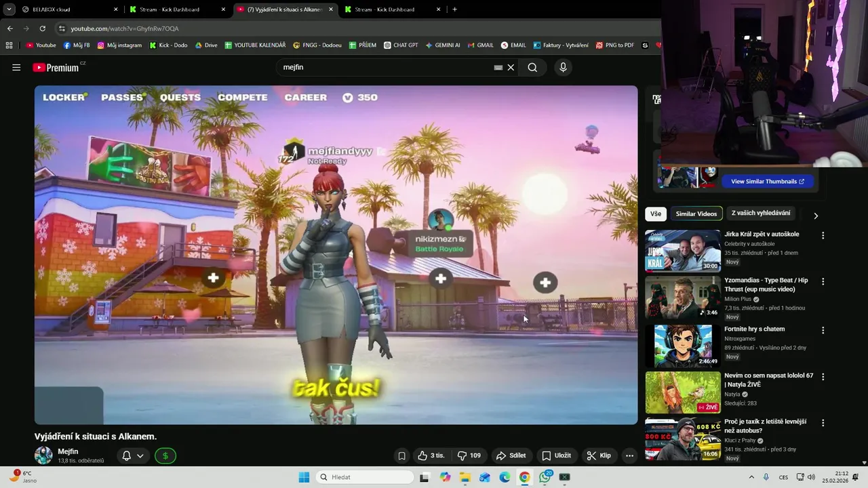Open the Drive bookmark
This screenshot has height=488, width=868.
click(x=206, y=45)
